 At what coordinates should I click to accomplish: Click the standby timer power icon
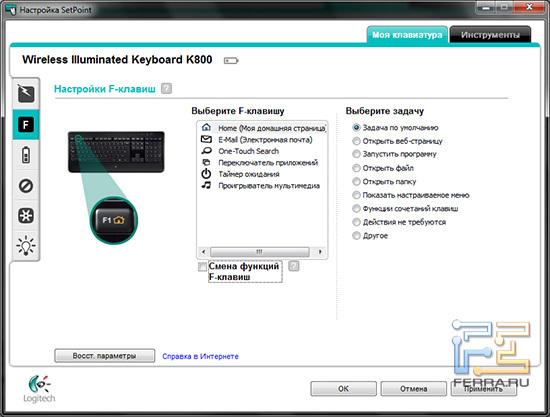[x=206, y=174]
